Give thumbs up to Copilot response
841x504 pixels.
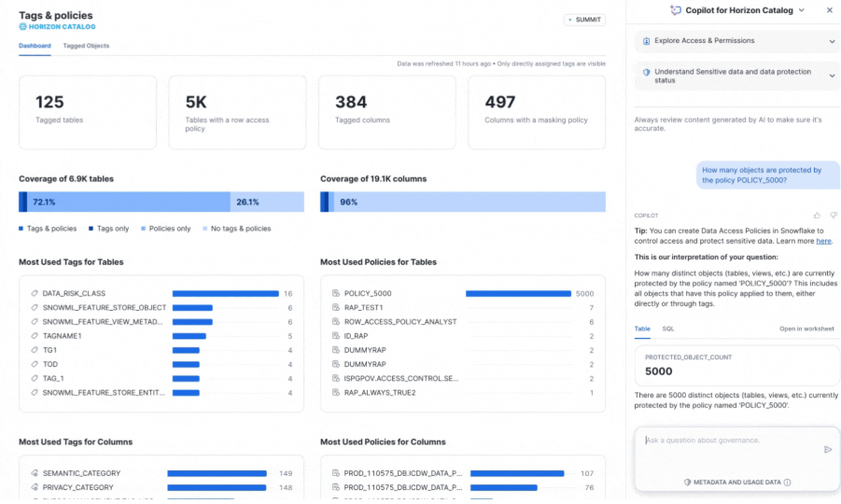817,215
